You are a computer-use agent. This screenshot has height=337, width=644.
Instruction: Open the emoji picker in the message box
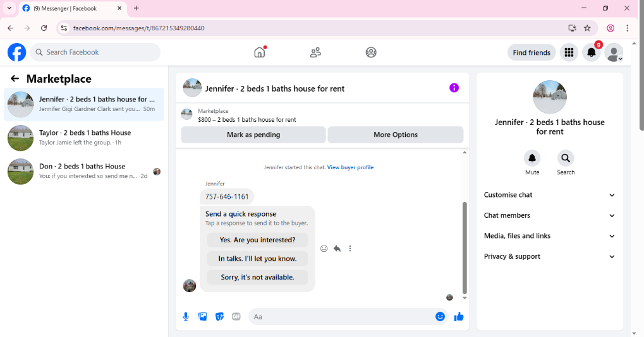[x=440, y=317]
